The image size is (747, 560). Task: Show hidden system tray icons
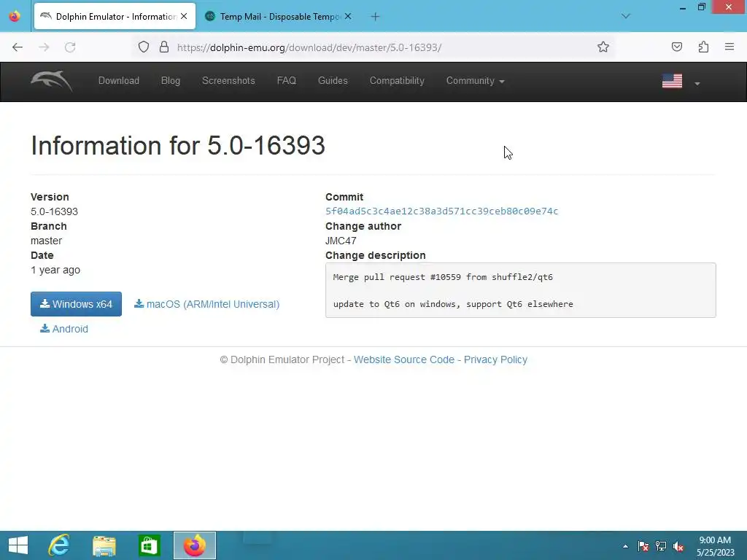tap(625, 546)
